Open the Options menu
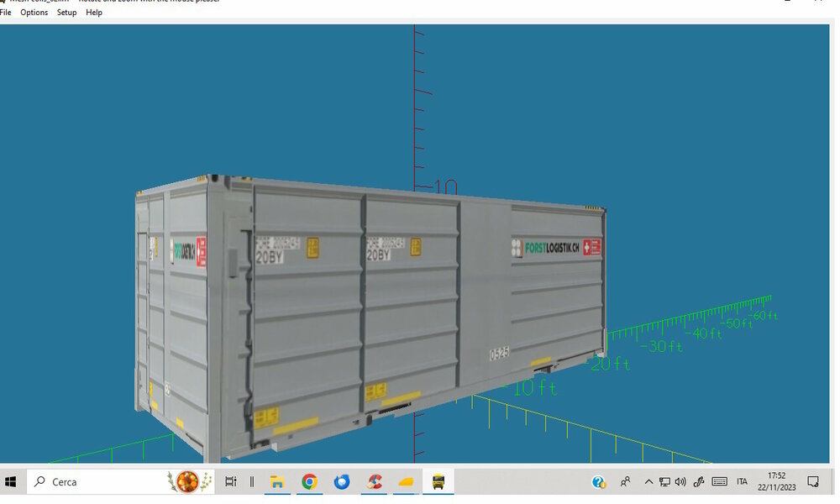 (x=34, y=13)
